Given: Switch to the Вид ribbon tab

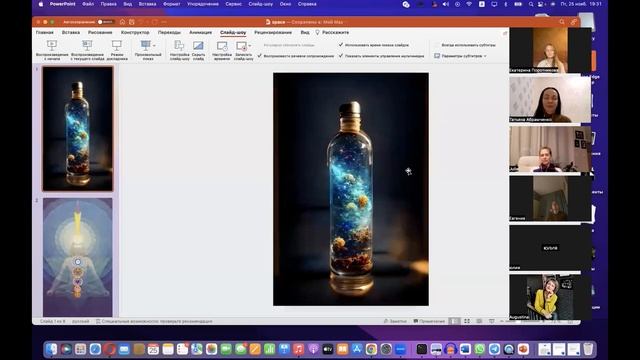Looking at the screenshot, I should tap(305, 32).
